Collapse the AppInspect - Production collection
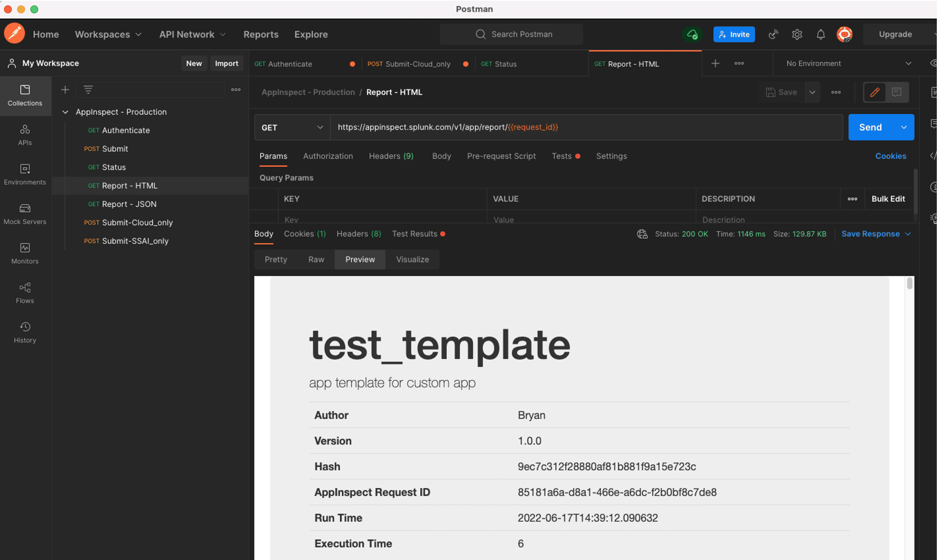 pos(65,112)
